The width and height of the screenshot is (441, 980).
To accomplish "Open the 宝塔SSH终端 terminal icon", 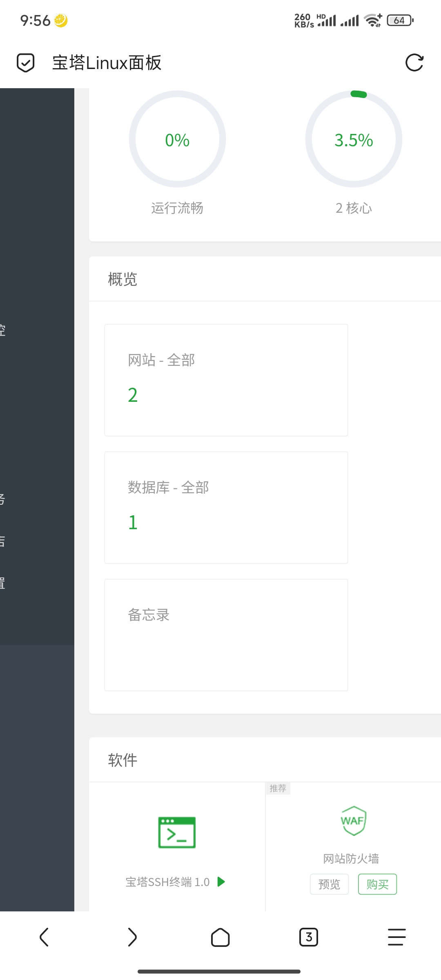I will coord(177,832).
